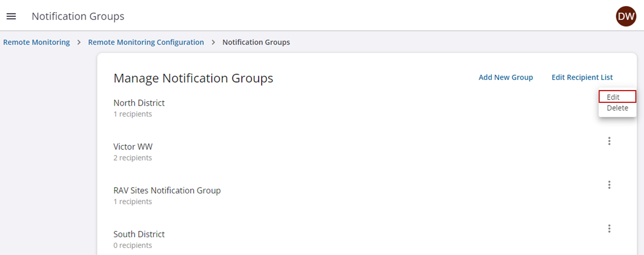This screenshot has width=644, height=255.
Task: Select the Victor WW group name
Action: coord(133,147)
